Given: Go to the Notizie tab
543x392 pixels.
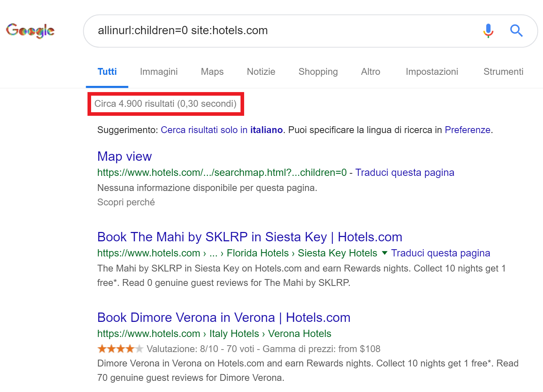Looking at the screenshot, I should point(261,72).
